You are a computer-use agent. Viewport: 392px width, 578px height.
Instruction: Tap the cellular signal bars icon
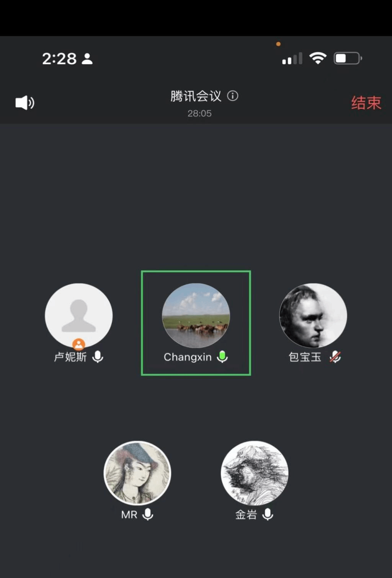pos(292,59)
